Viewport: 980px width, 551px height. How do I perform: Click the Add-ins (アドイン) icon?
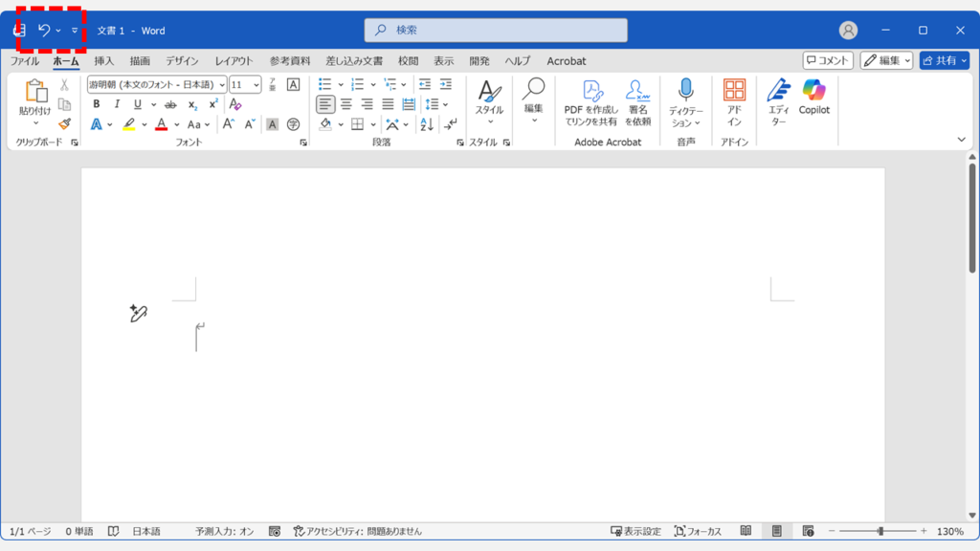click(734, 98)
